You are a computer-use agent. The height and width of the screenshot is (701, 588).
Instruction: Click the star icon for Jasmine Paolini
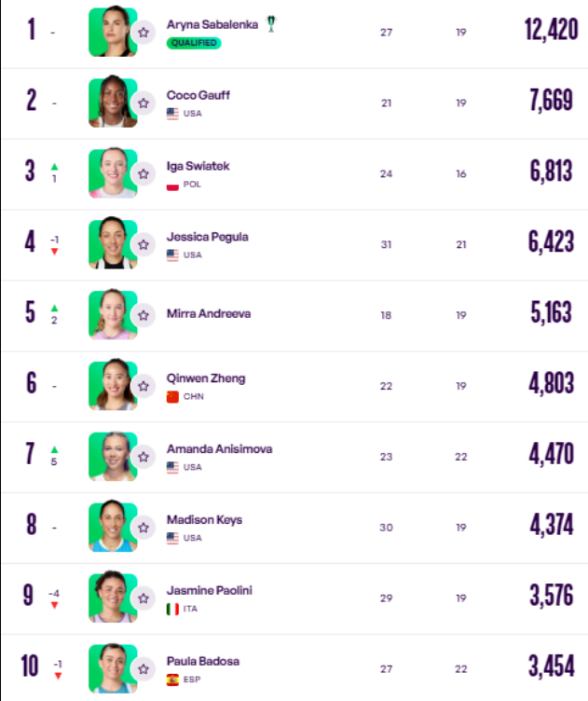143,598
